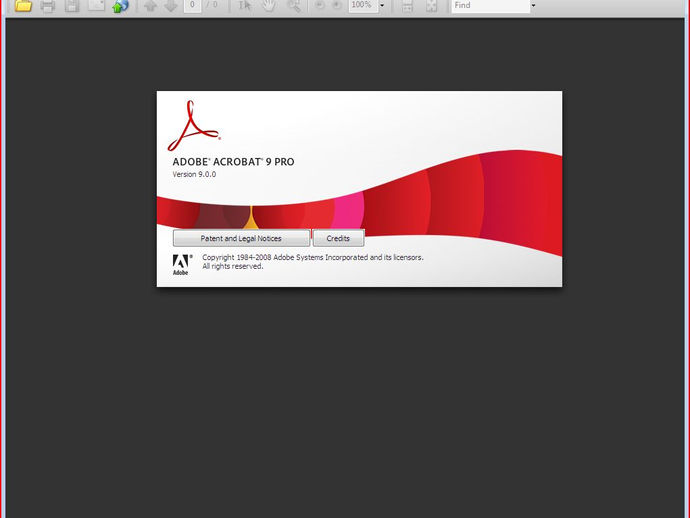Image resolution: width=690 pixels, height=518 pixels.
Task: Go to previous page with up arrow
Action: coord(150,5)
